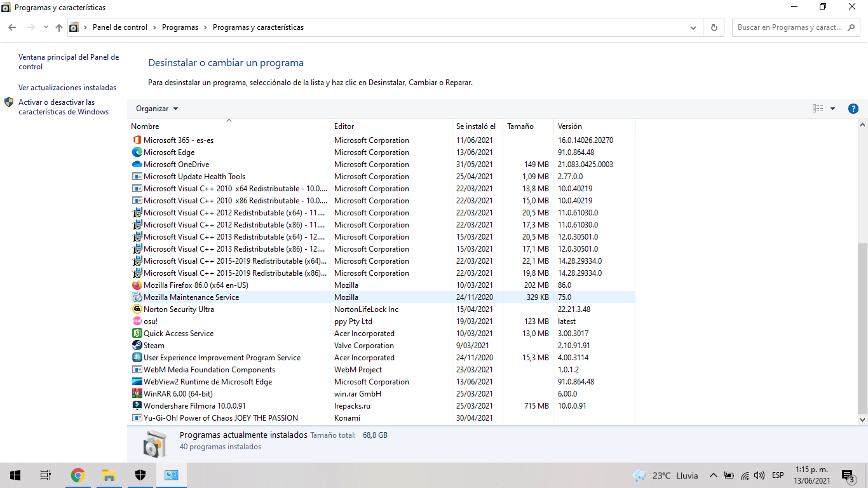Open Ver actualizaciones instaladas link
This screenshot has height=488, width=868.
(x=67, y=88)
